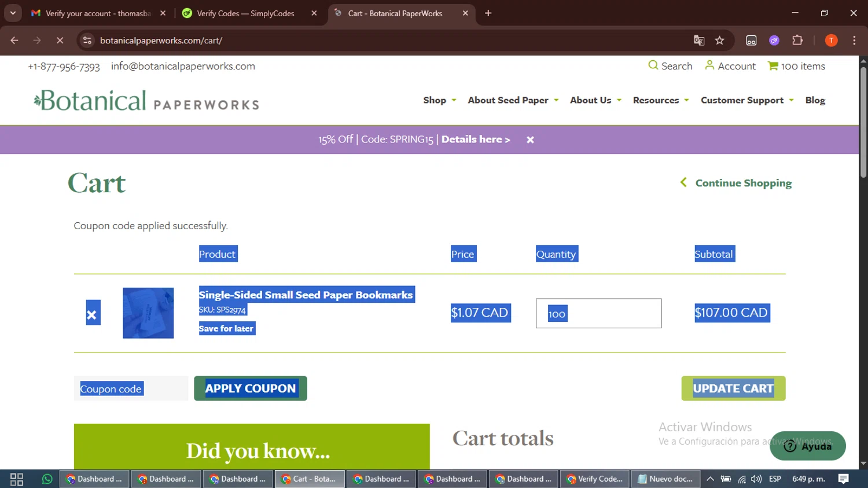Click the 'Coupon code applied successfully.' message
The height and width of the screenshot is (488, 868).
tap(151, 226)
